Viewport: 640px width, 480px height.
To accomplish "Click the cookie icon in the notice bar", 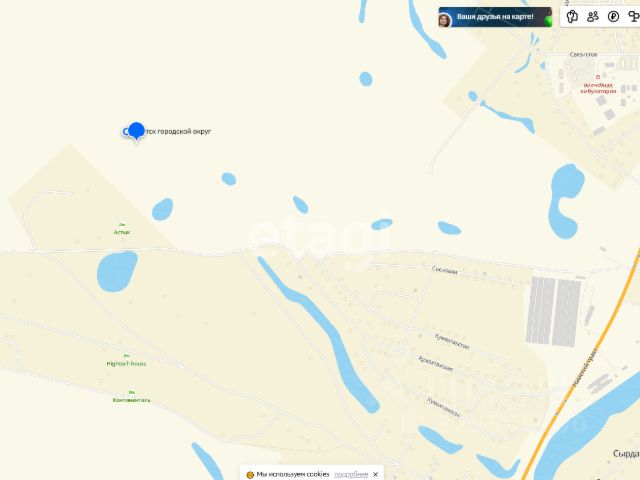I will pyautogui.click(x=250, y=474).
